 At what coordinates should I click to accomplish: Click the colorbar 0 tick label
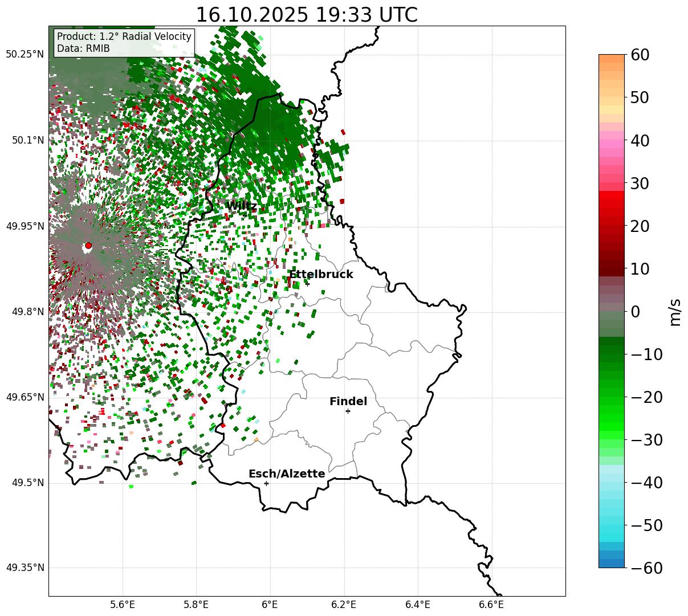pos(634,312)
